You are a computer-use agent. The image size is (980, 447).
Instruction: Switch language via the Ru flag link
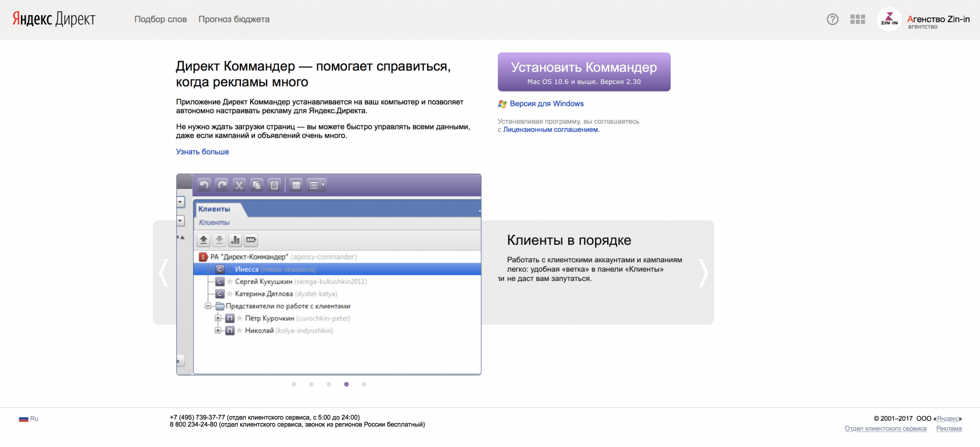click(x=29, y=418)
